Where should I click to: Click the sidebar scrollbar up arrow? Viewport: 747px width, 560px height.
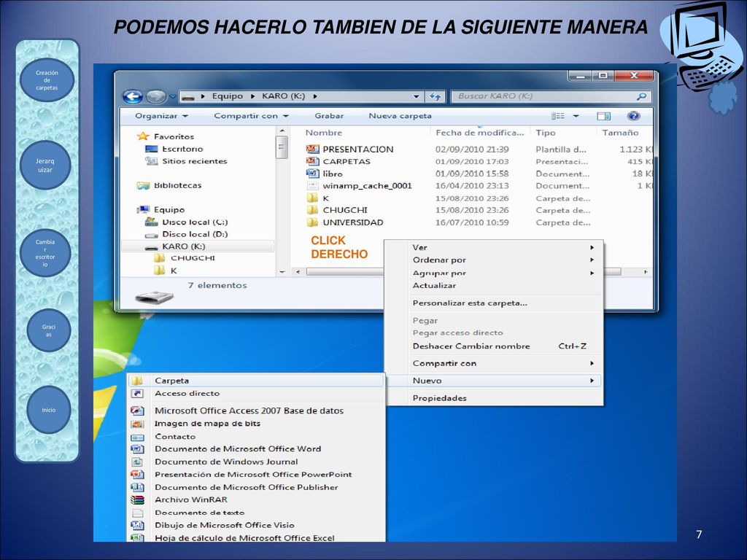[282, 131]
